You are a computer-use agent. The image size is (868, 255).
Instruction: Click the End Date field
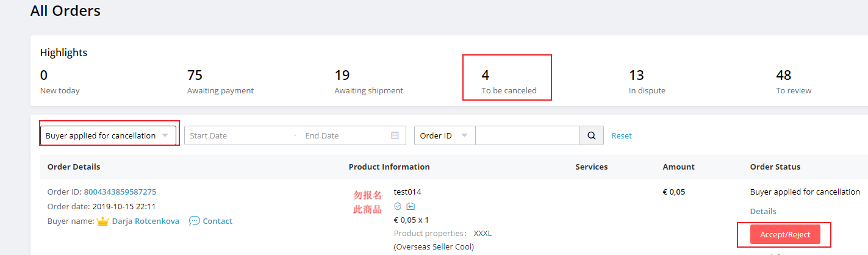tap(342, 135)
